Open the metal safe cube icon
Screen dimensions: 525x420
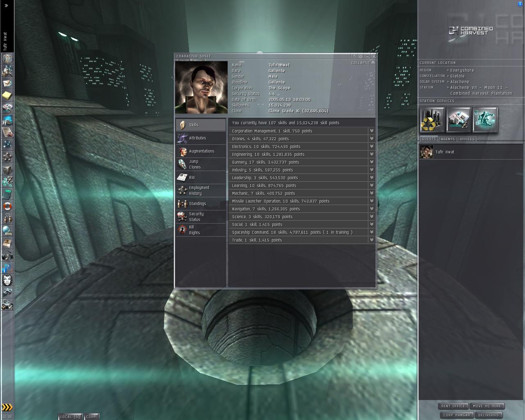(x=7, y=169)
